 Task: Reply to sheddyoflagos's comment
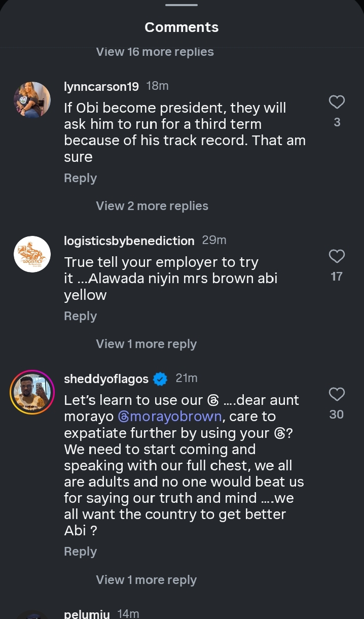click(x=80, y=552)
